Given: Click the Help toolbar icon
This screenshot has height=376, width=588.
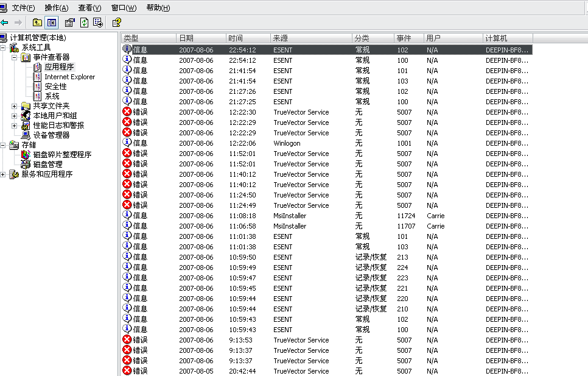Looking at the screenshot, I should [x=116, y=23].
